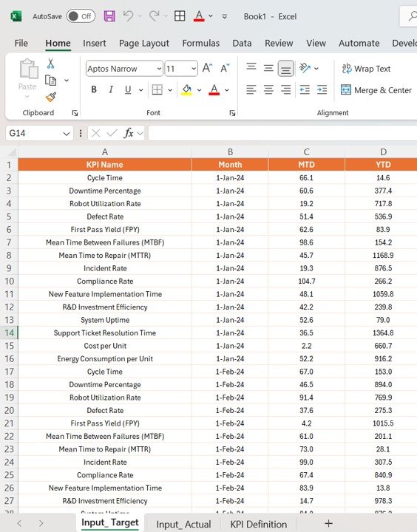Select row 14 header
417x532 pixels.
pos(9,332)
